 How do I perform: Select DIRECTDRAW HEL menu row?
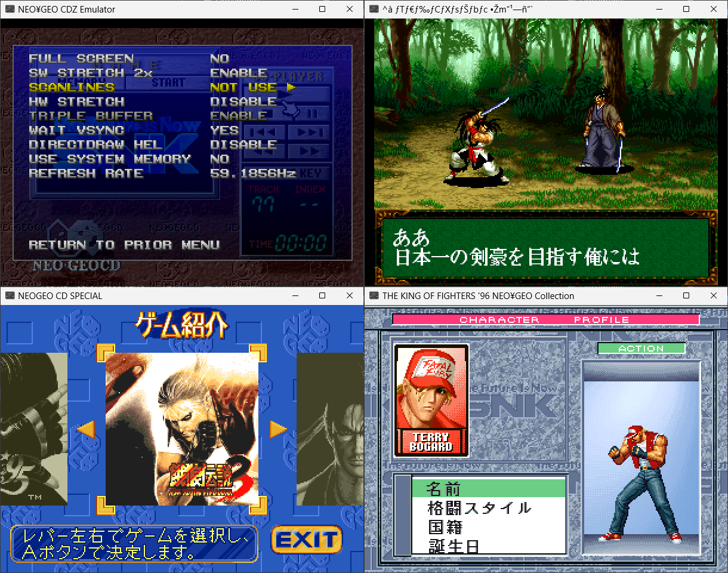click(x=95, y=144)
